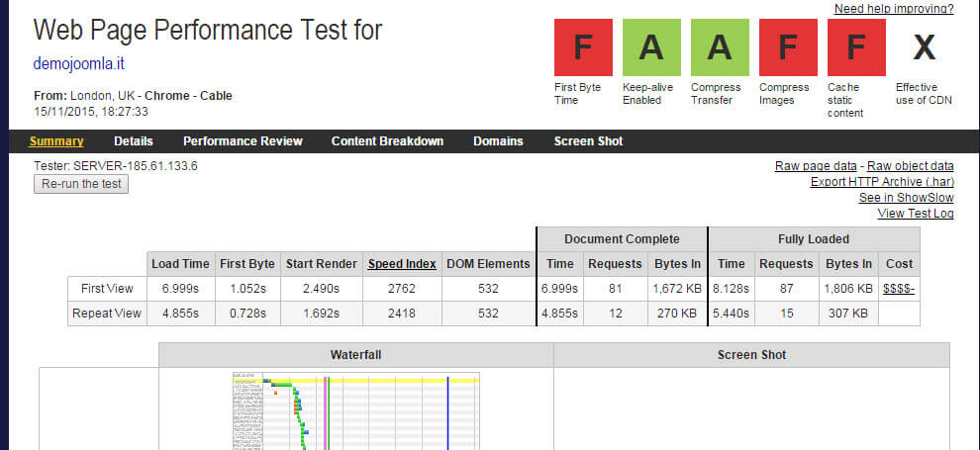
Task: Open the waterfall chart thumbnail
Action: 356,410
